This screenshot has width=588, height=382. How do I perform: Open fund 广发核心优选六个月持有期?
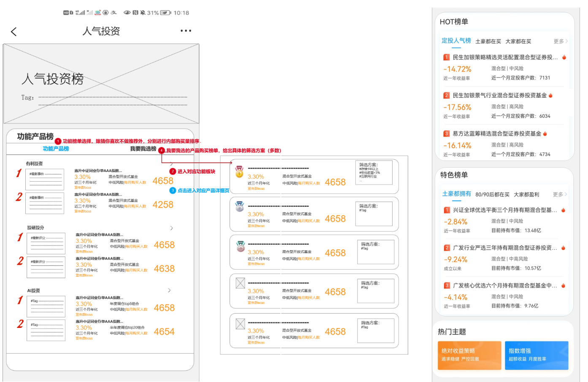click(505, 286)
